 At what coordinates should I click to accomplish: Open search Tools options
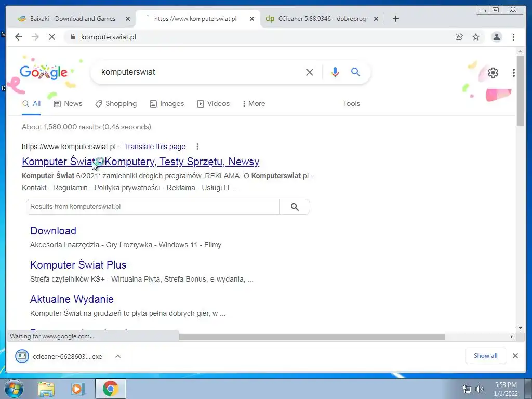tap(352, 104)
